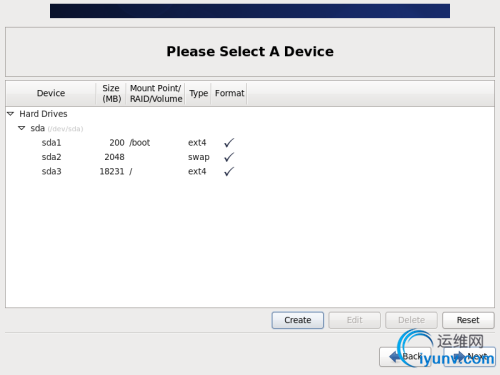
Task: Collapse the Hard Drives tree node
Action: [x=11, y=114]
